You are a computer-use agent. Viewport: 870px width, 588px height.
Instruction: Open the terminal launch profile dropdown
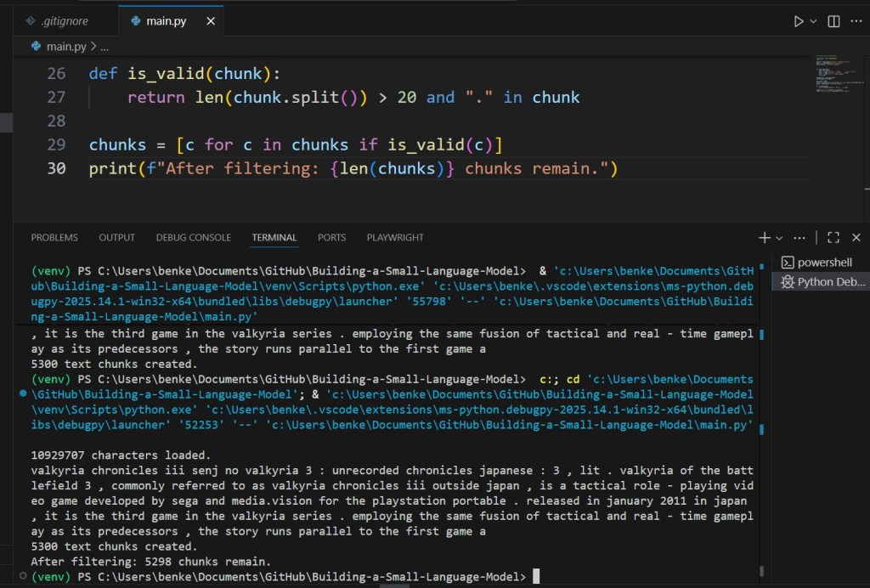pyautogui.click(x=778, y=238)
